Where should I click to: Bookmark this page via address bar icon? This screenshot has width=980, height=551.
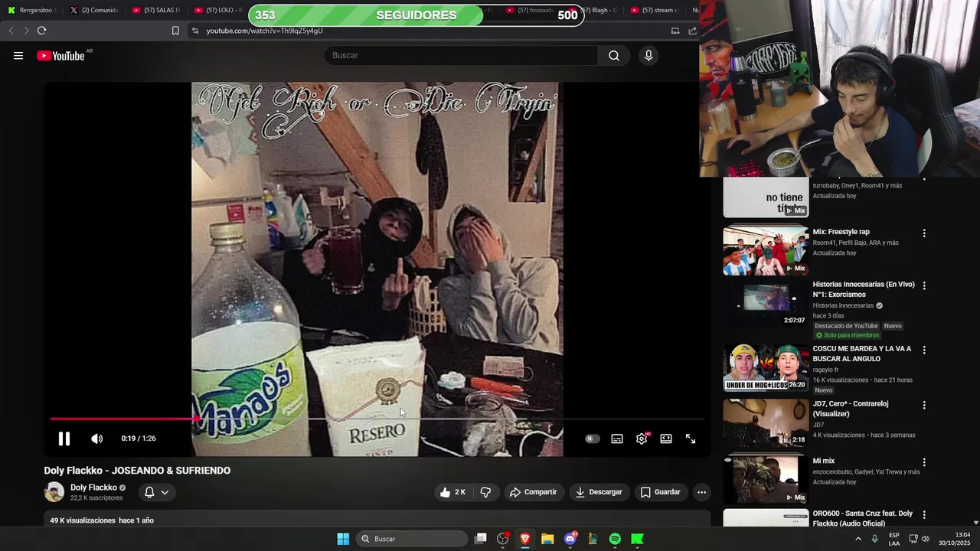click(x=175, y=31)
